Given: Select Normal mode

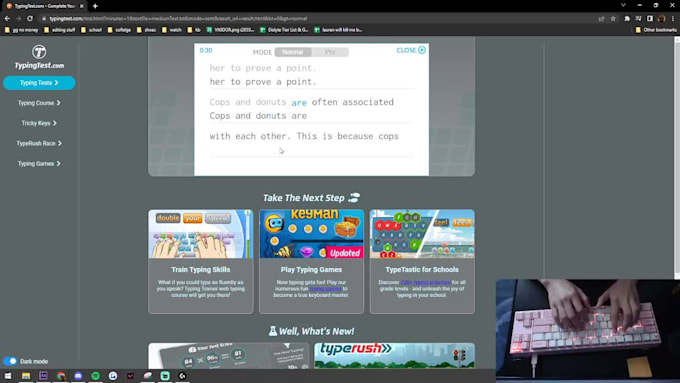Looking at the screenshot, I should pyautogui.click(x=293, y=52).
